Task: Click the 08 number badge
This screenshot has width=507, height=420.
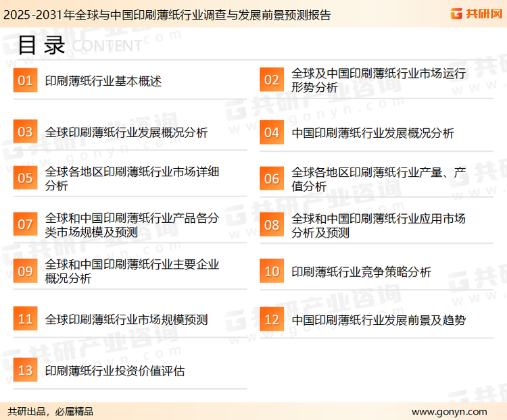Action: click(271, 225)
